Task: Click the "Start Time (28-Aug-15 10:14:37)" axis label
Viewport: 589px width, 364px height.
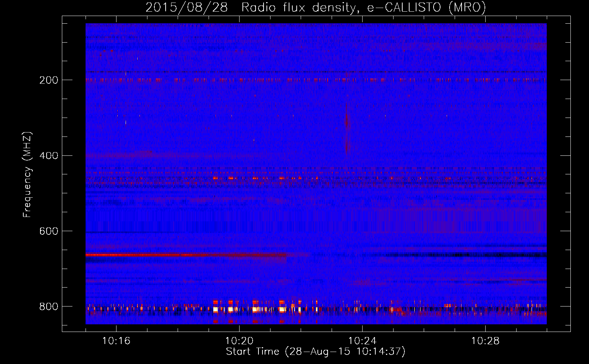Action: (316, 352)
